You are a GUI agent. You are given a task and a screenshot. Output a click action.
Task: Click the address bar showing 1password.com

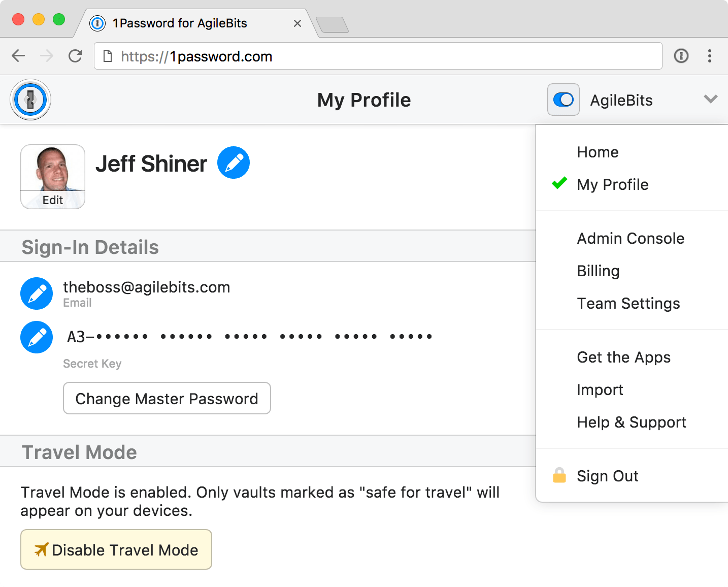[x=378, y=56]
